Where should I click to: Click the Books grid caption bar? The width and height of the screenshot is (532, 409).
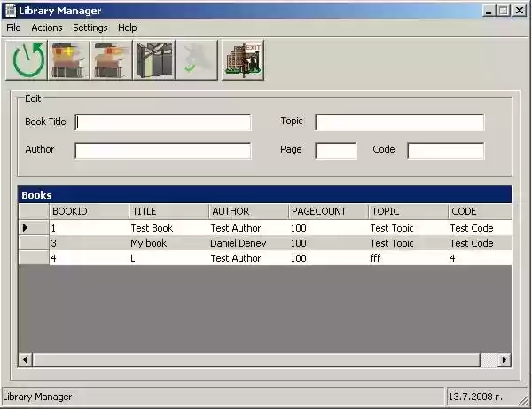(x=265, y=195)
